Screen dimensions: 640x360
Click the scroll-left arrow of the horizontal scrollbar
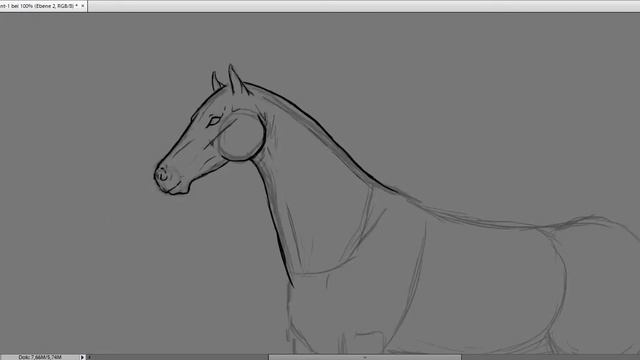tap(89, 357)
